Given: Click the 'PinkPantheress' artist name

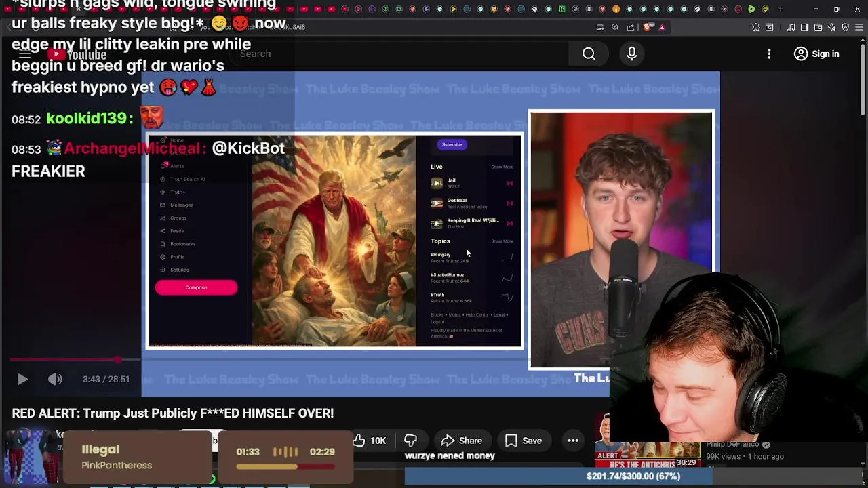Looking at the screenshot, I should point(117,465).
